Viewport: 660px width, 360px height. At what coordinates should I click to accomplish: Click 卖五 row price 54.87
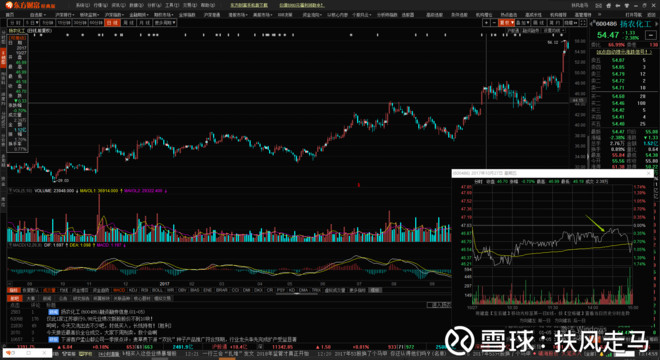point(618,60)
